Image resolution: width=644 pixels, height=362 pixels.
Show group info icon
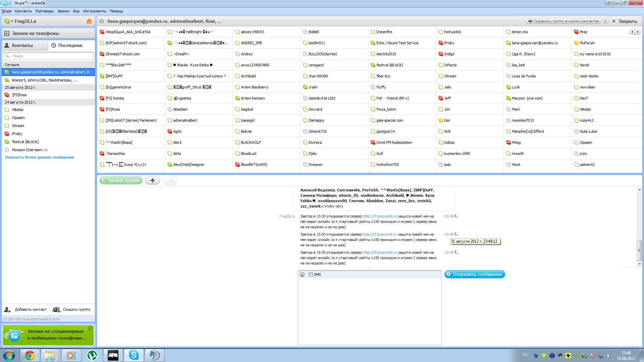605,21
